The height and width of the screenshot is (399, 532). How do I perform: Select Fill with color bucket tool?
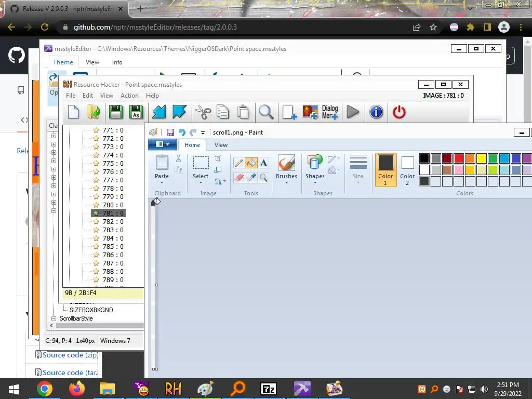251,163
